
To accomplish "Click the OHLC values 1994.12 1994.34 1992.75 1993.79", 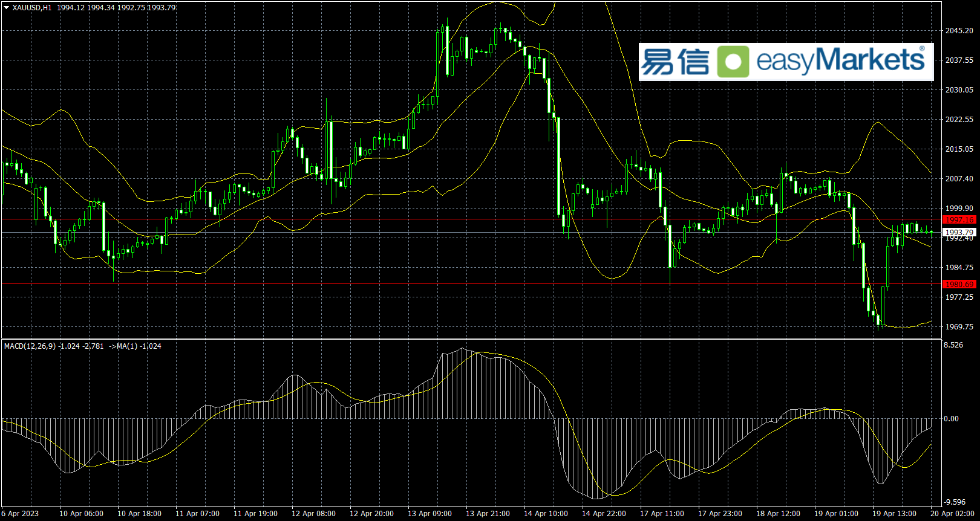I will [116, 8].
